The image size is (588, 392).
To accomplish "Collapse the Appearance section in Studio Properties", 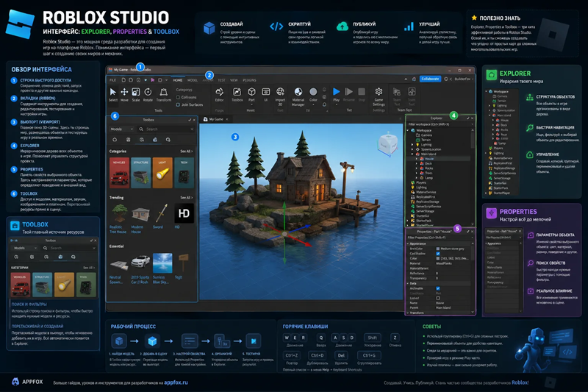I will point(408,244).
